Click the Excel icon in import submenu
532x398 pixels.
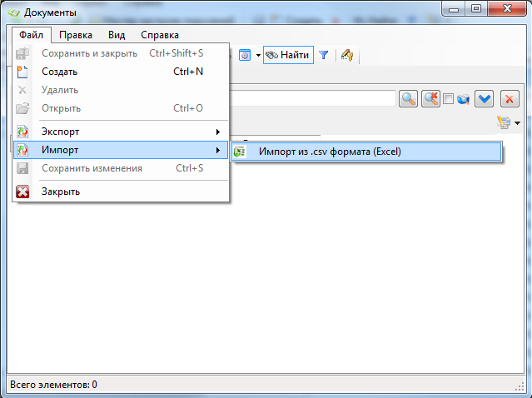click(240, 151)
